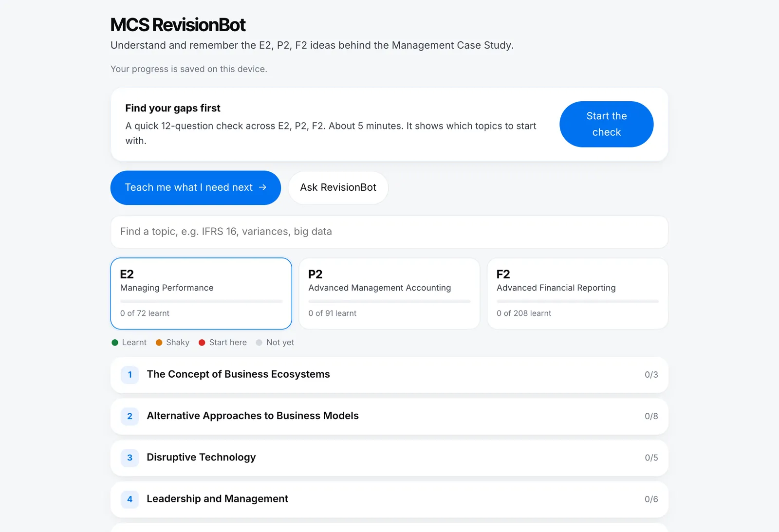The height and width of the screenshot is (532, 779).
Task: Click number badge 3 for Disruptive Technology
Action: click(x=130, y=458)
